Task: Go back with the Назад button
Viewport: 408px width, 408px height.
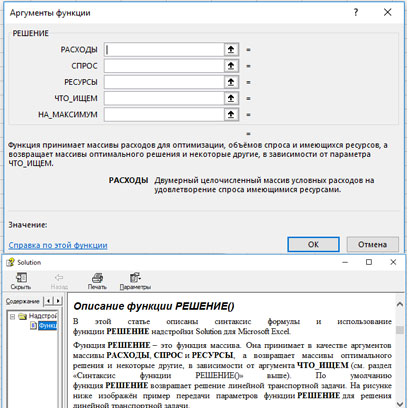Action: tap(59, 281)
